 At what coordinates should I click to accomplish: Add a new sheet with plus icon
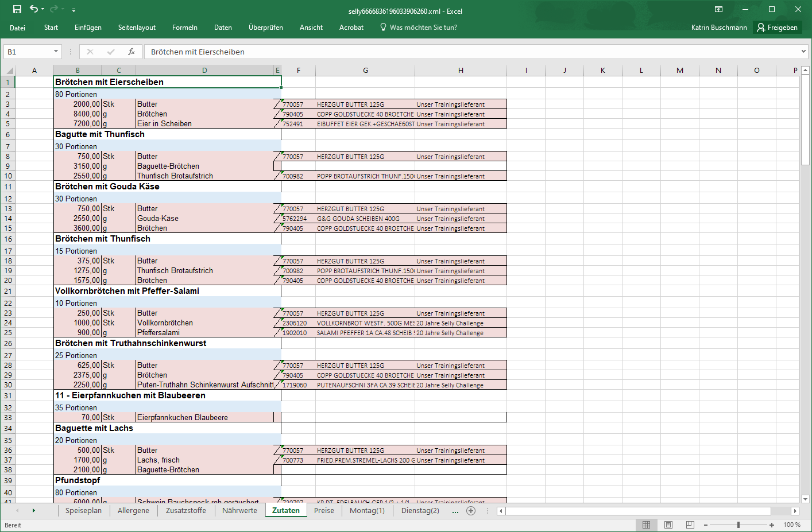(471, 510)
